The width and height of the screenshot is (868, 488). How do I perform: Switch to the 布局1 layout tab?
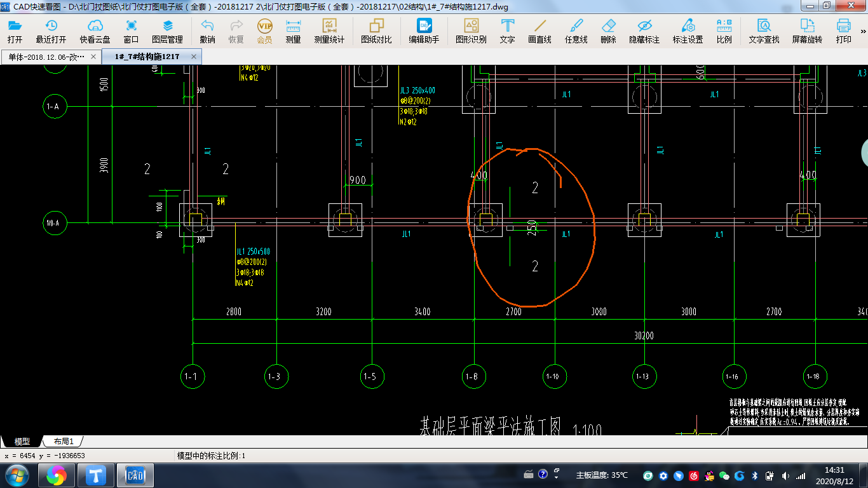pyautogui.click(x=64, y=441)
